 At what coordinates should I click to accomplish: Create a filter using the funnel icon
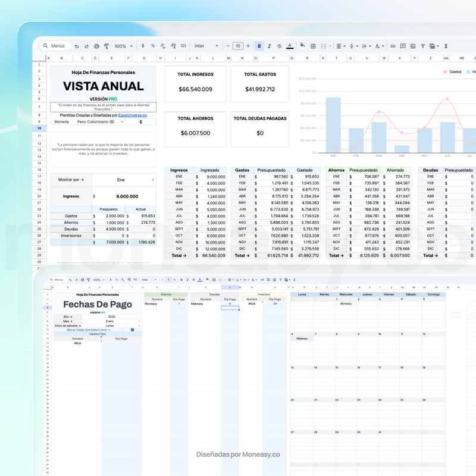point(423,46)
